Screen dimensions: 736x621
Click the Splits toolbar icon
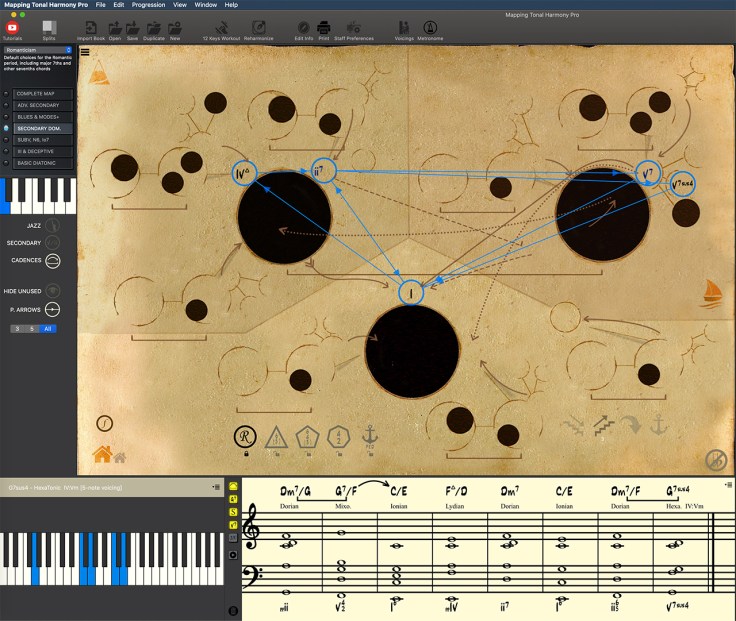click(x=49, y=27)
